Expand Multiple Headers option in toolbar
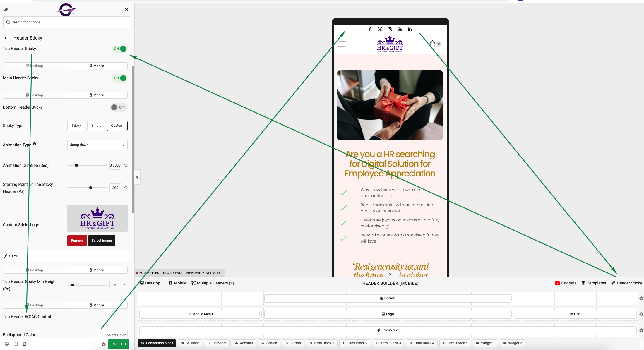The width and height of the screenshot is (644, 350). click(x=212, y=283)
